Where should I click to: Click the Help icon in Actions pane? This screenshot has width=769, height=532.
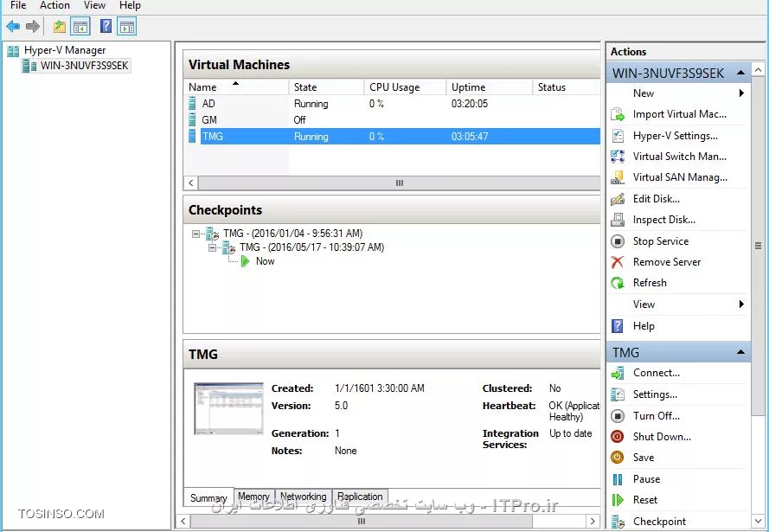coord(618,326)
